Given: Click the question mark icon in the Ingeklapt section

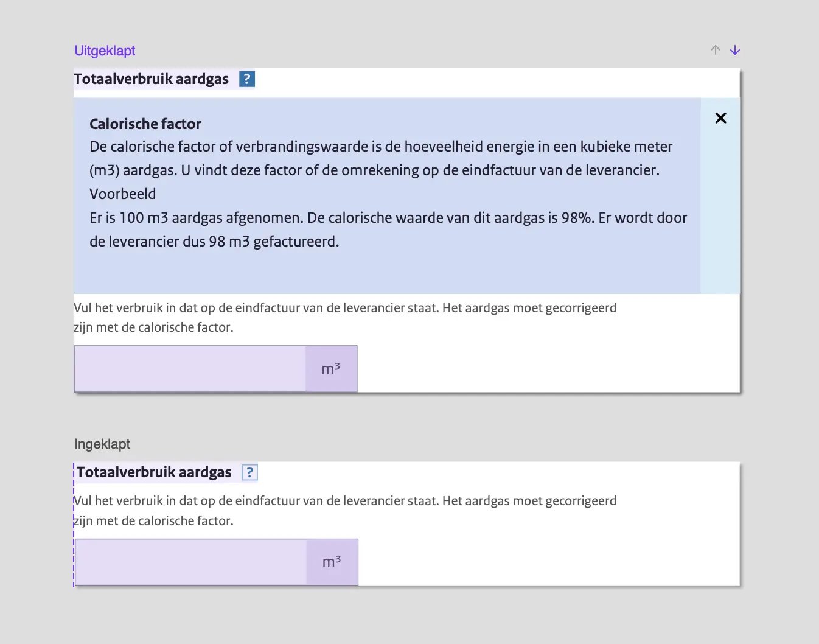Looking at the screenshot, I should (x=249, y=472).
